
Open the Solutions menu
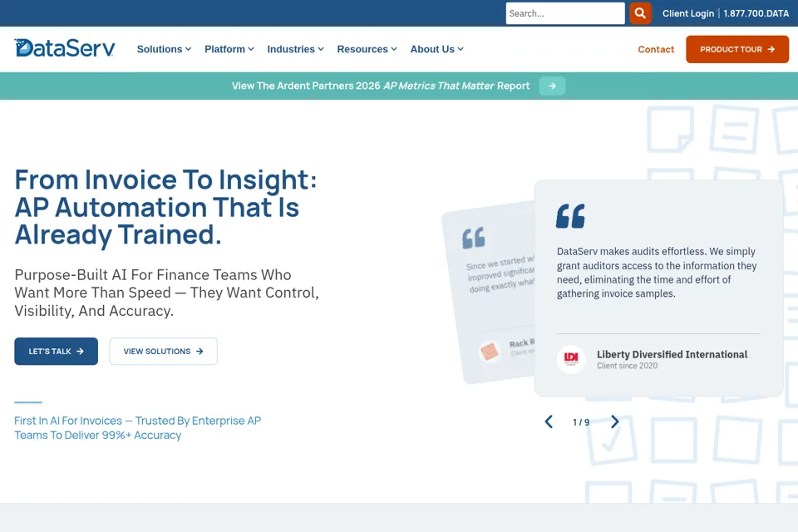coord(164,49)
